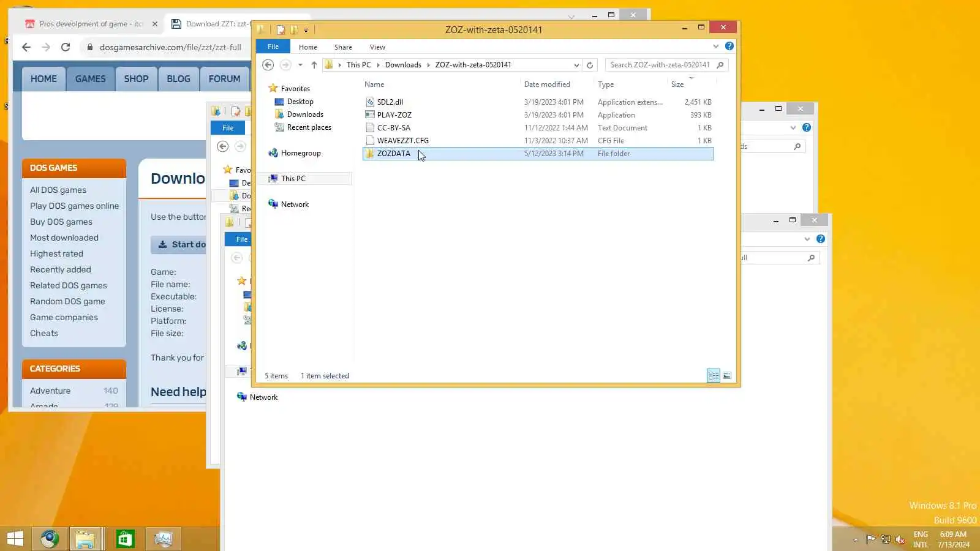Select Recent places in navigation pane
Image resolution: width=980 pixels, height=551 pixels.
click(309, 127)
